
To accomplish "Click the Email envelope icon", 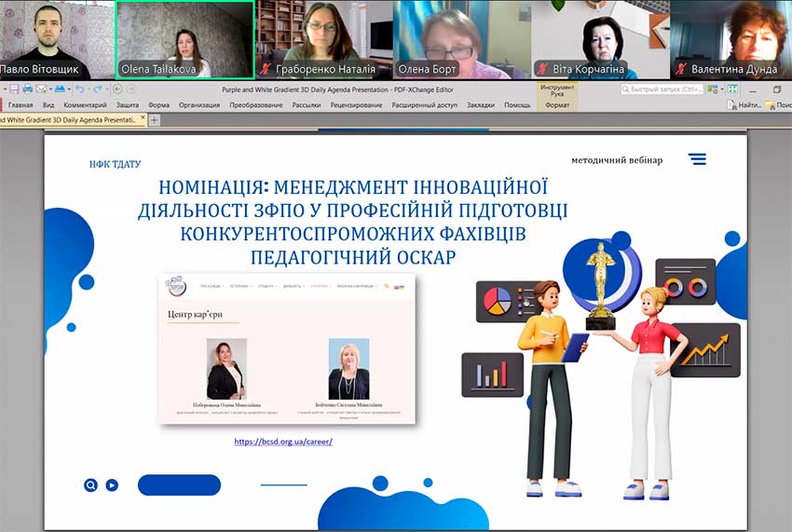I will pos(42,89).
